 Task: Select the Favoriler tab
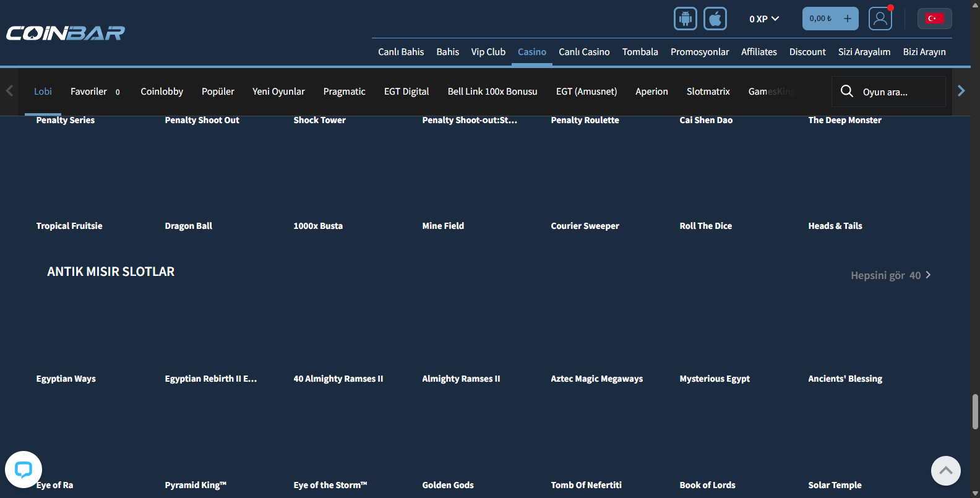click(88, 92)
